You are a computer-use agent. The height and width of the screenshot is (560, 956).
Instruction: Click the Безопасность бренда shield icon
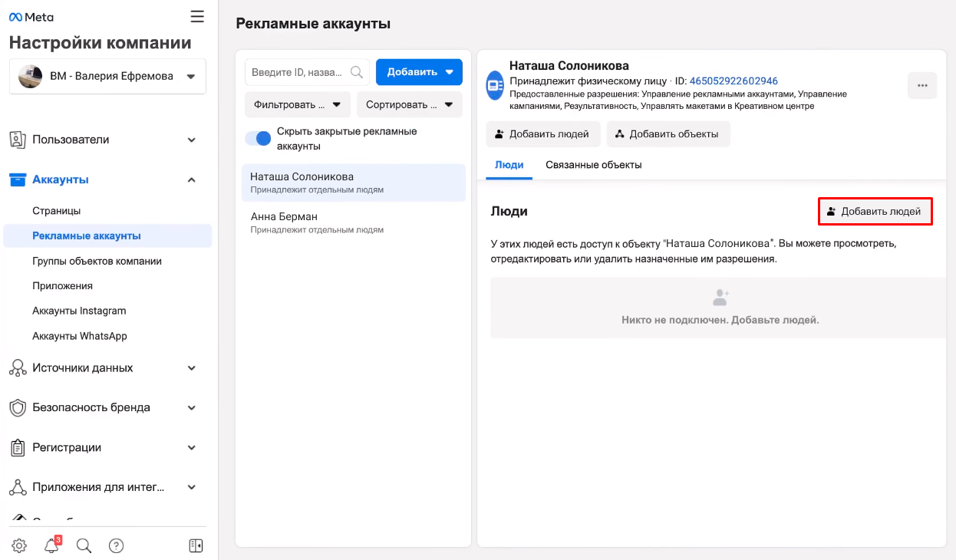[x=18, y=407]
